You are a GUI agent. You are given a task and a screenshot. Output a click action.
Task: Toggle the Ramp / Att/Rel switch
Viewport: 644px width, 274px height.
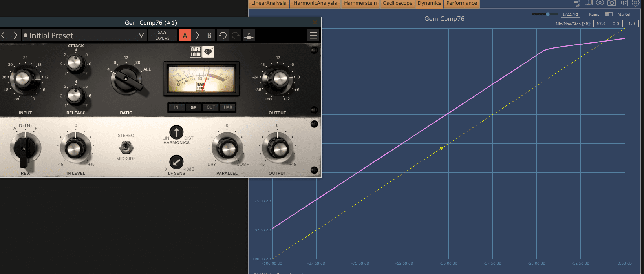pyautogui.click(x=609, y=14)
